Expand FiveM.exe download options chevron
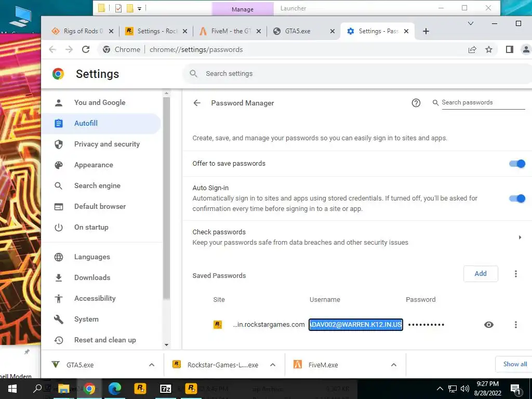The height and width of the screenshot is (399, 532). point(394,365)
